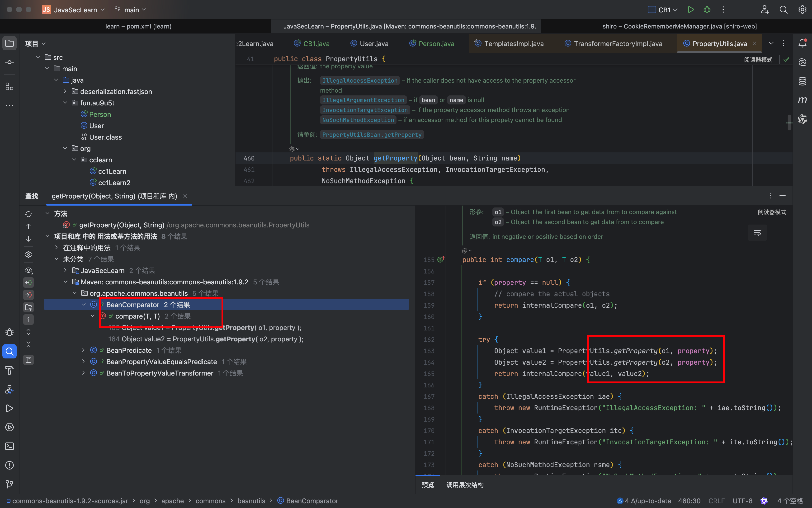
Task: Open the 调用层次结构 tab
Action: tap(465, 485)
